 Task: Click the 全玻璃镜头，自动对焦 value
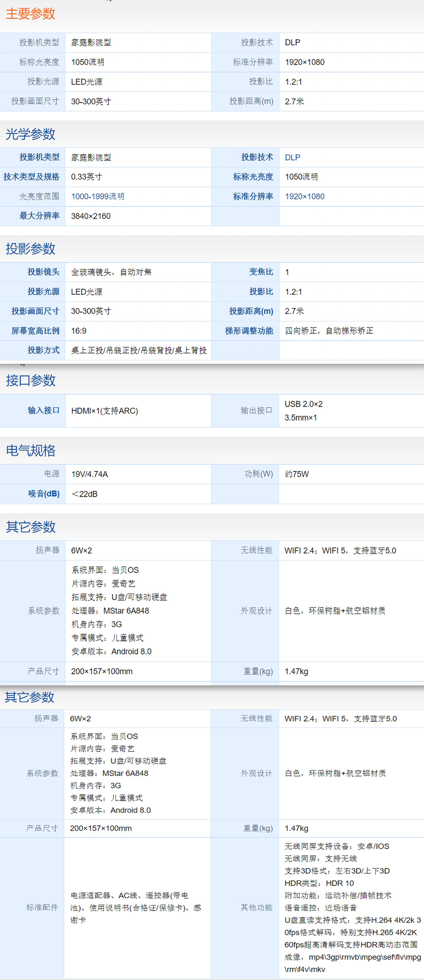[x=112, y=272]
